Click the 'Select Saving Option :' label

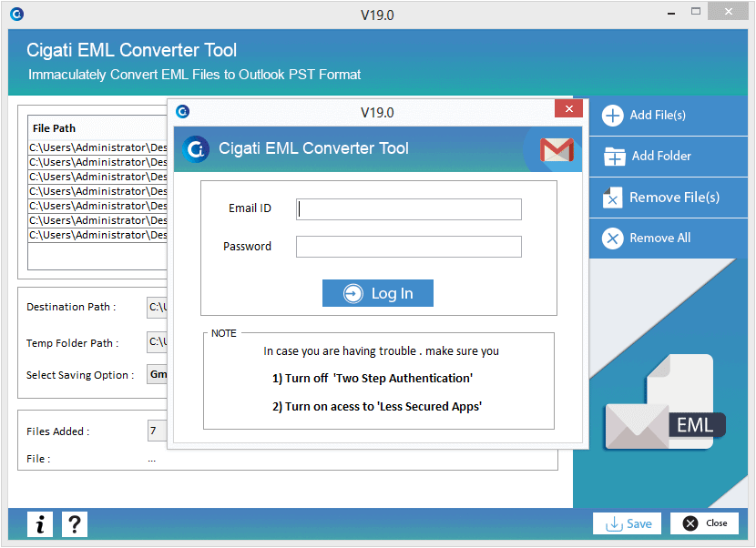(80, 375)
